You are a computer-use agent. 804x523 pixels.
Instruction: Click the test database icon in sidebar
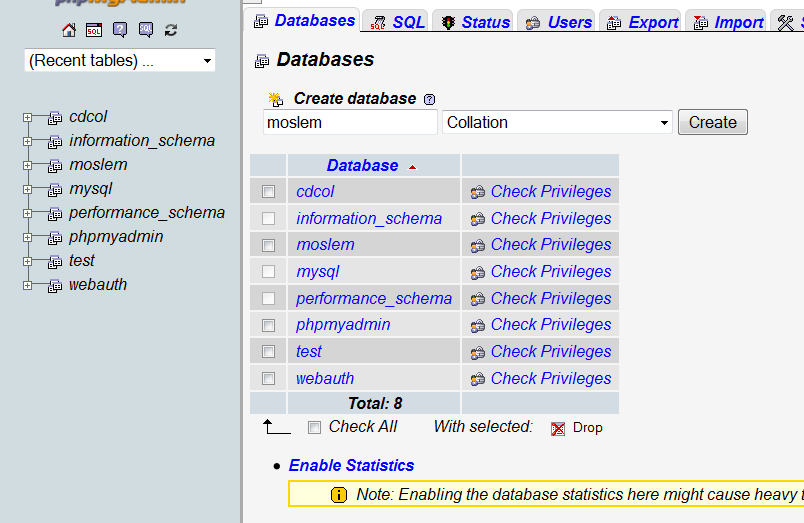(55, 263)
